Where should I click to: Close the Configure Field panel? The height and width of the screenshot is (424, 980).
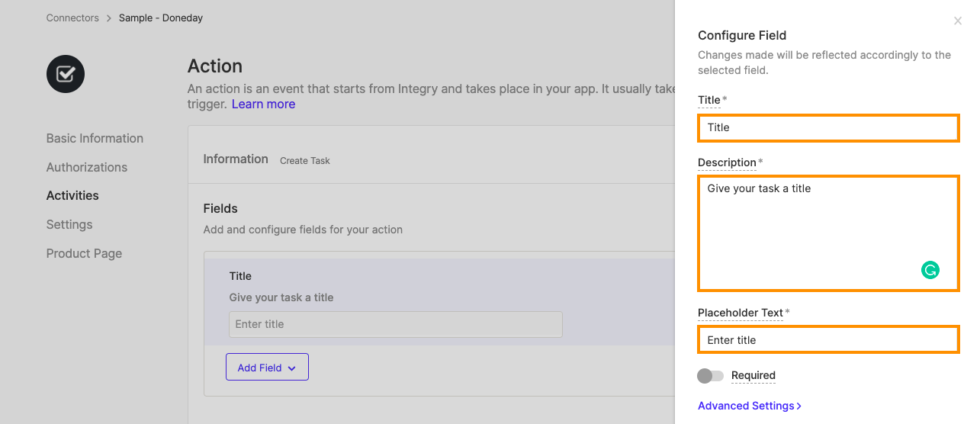(958, 21)
